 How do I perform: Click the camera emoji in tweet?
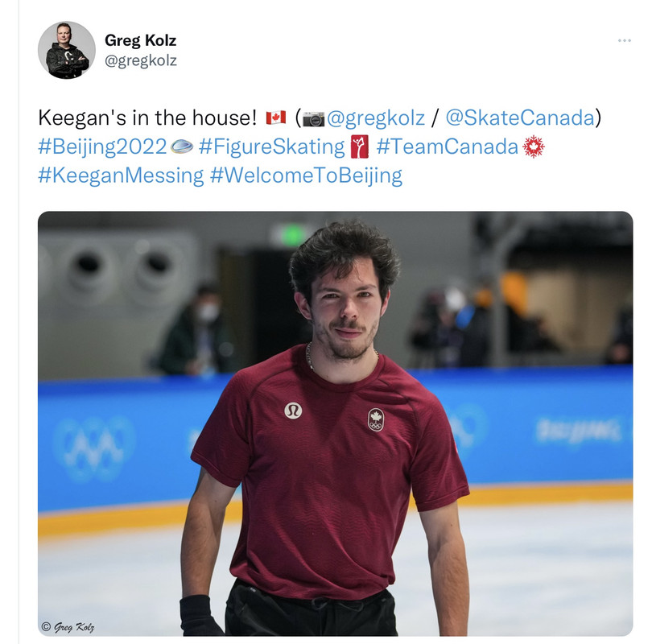(313, 118)
